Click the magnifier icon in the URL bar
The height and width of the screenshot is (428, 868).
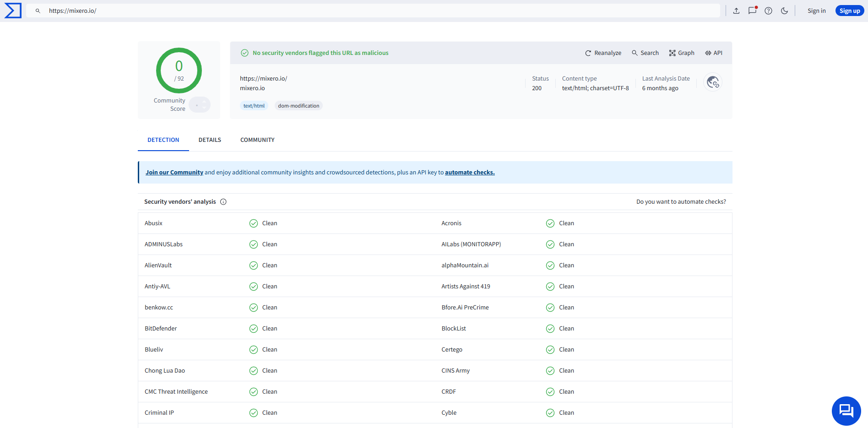tap(38, 11)
